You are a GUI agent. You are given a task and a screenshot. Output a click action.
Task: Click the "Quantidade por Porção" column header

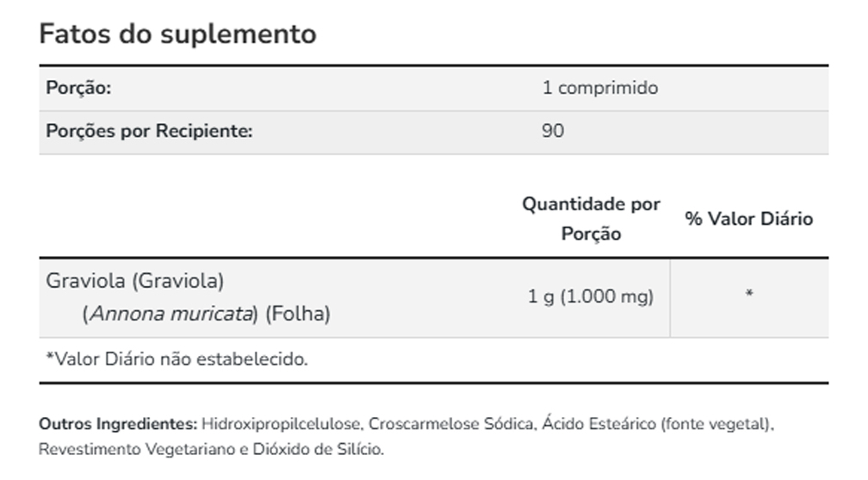pos(591,219)
